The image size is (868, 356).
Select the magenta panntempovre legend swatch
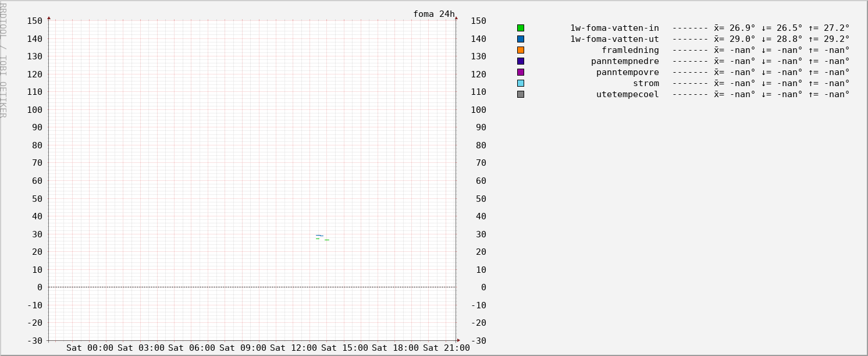point(521,72)
